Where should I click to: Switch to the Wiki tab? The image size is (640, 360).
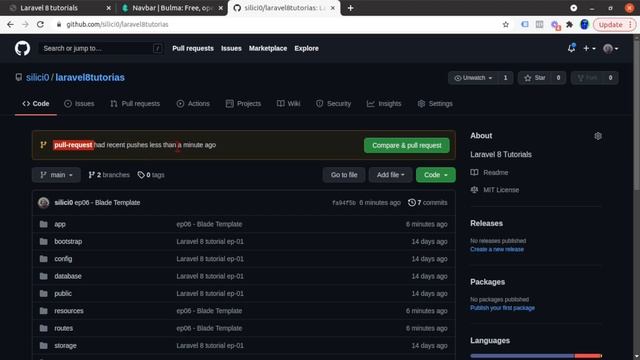289,104
